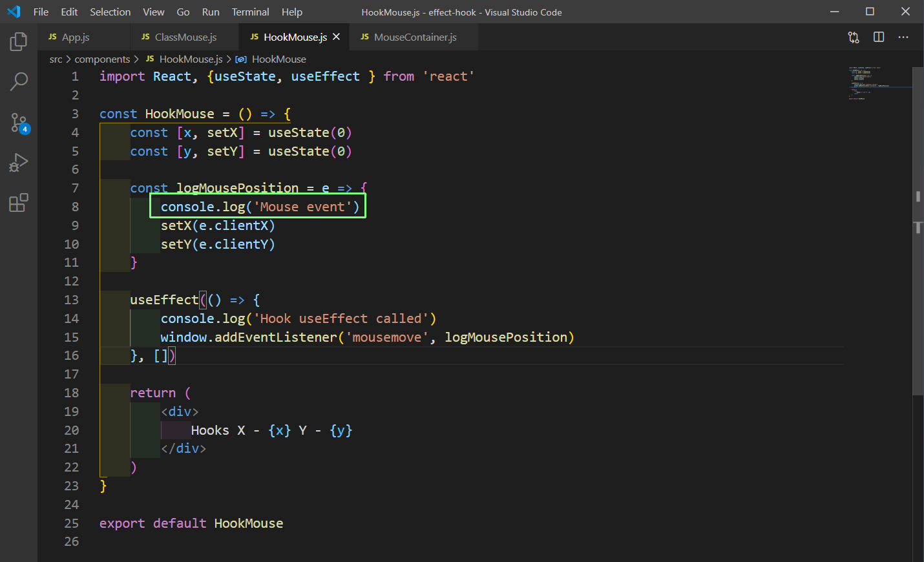
Task: Close the HookMouse.js tab
Action: click(x=336, y=37)
